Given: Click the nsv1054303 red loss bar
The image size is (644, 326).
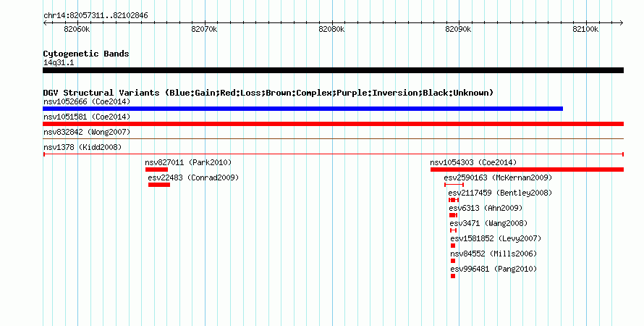Looking at the screenshot, I should pyautogui.click(x=527, y=170).
